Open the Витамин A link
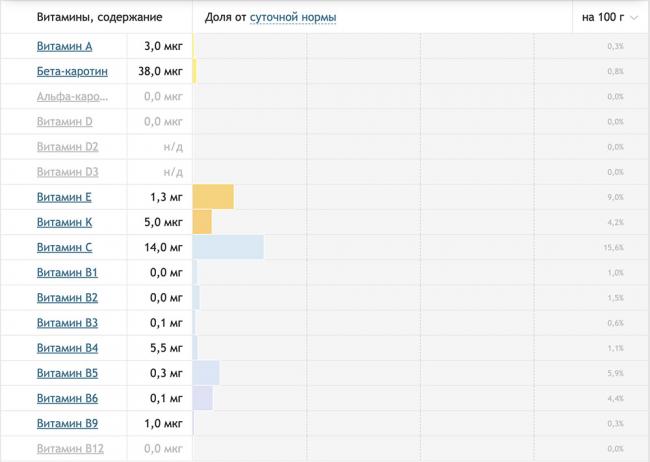 coord(64,46)
